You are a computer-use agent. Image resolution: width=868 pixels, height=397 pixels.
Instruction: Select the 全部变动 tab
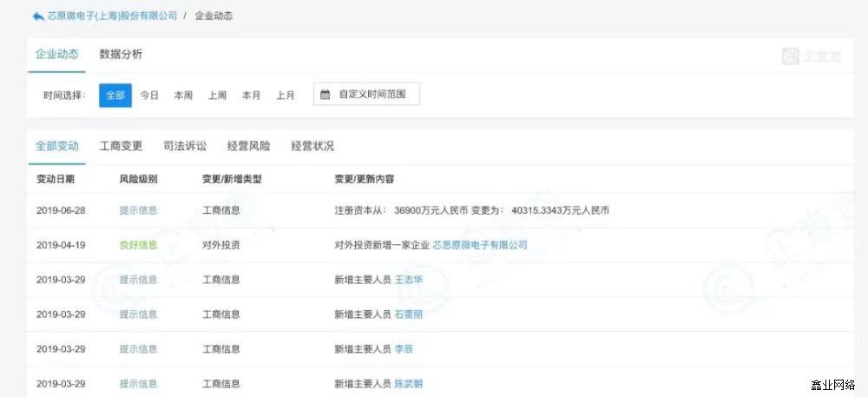point(56,146)
